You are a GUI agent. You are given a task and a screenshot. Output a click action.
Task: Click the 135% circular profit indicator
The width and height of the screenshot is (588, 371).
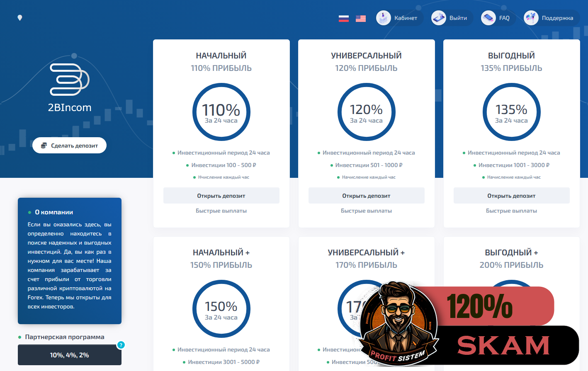(511, 112)
